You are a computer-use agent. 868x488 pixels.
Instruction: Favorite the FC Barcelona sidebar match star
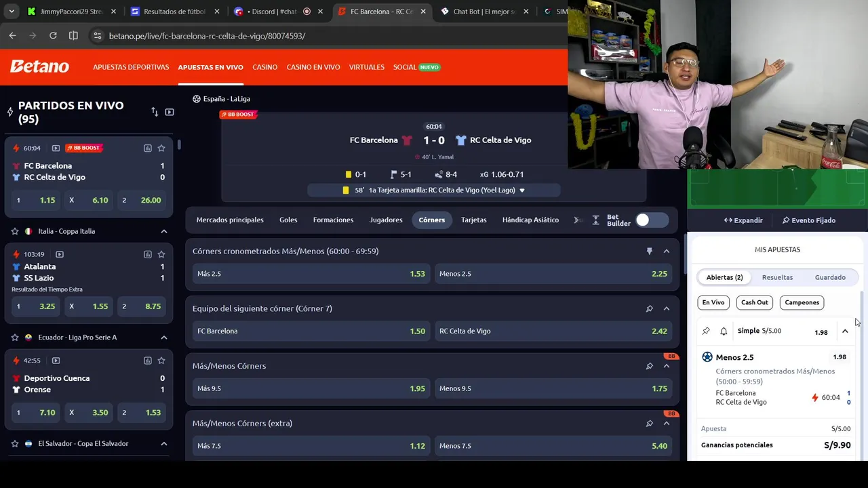point(161,148)
